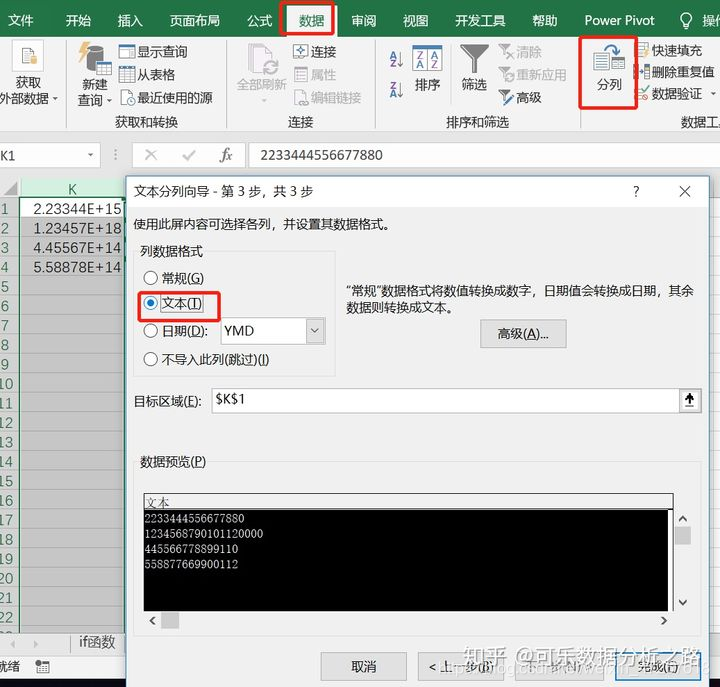Screen dimensions: 720x687
Task: Switch to the if函数 sheet tab
Action: click(97, 642)
